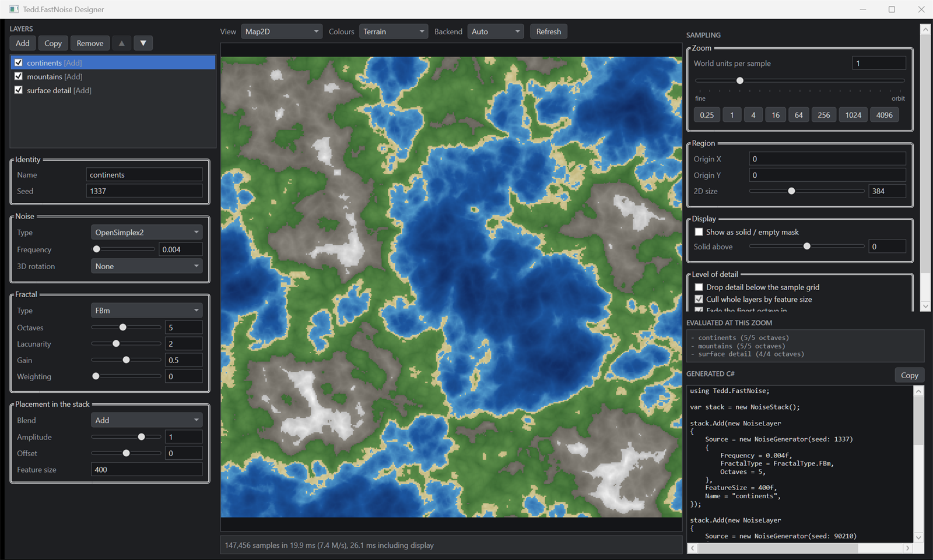Open the Blend dropdown showing Add
933x560 pixels.
[147, 420]
